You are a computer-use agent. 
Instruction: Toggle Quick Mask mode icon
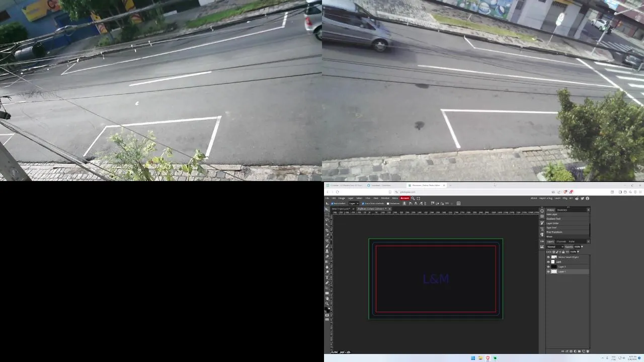coord(327,315)
